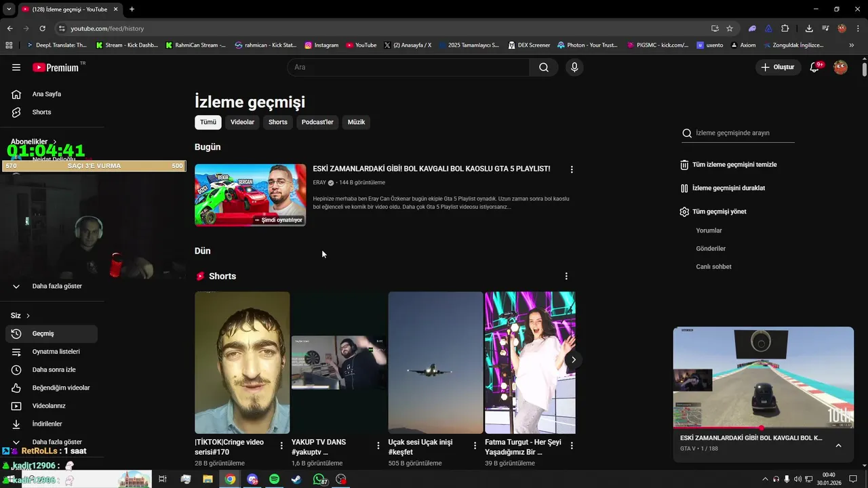
Task: Click the miniplayer video preview
Action: (763, 377)
